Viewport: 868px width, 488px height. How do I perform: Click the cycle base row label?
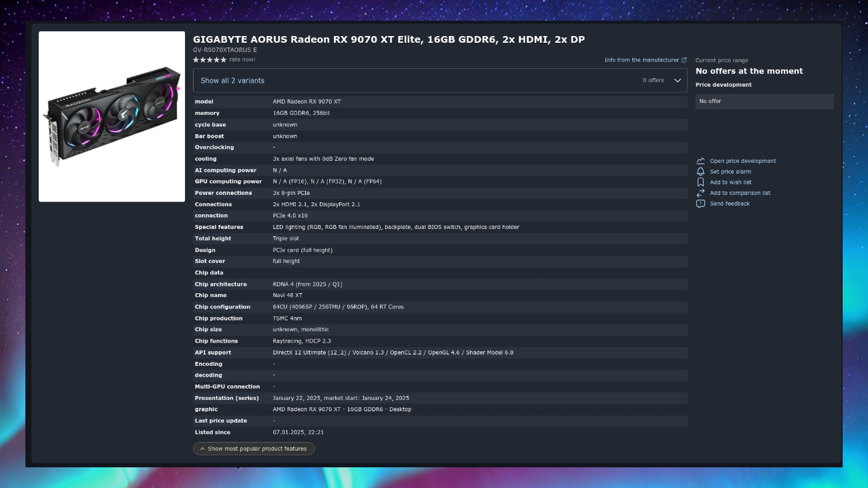(210, 124)
